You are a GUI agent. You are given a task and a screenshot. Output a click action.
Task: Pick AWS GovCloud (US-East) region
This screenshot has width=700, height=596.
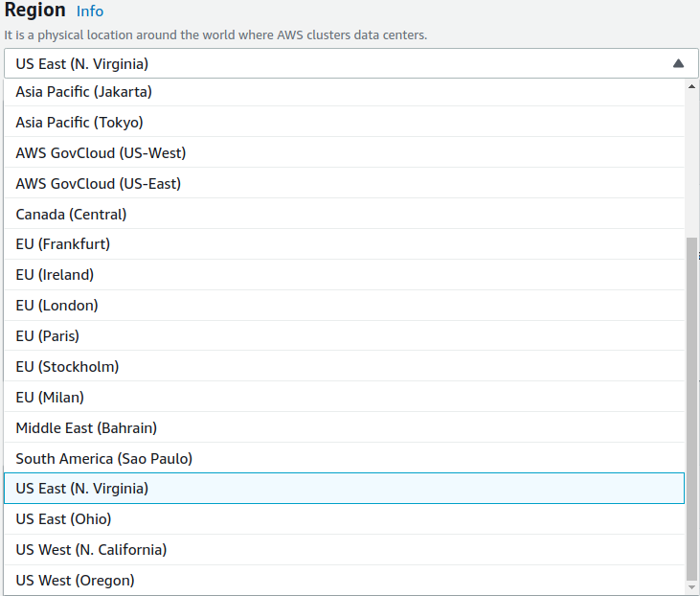pyautogui.click(x=99, y=184)
